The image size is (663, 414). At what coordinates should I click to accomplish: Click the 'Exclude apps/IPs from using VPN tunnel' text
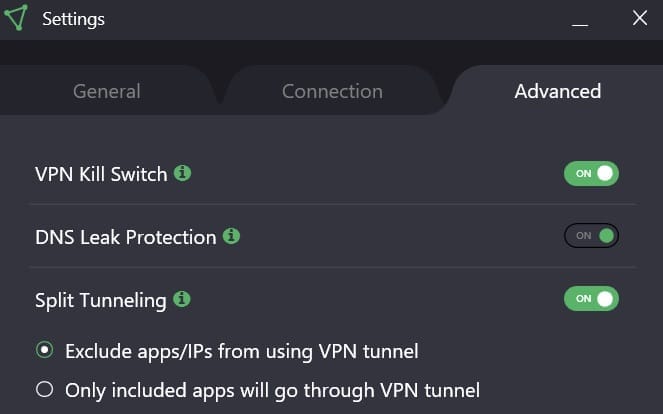pos(241,351)
